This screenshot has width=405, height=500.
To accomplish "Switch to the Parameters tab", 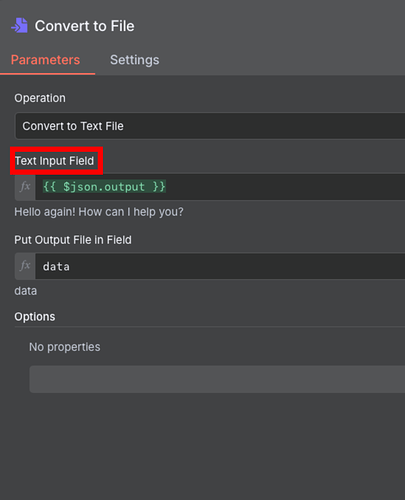I will (45, 60).
